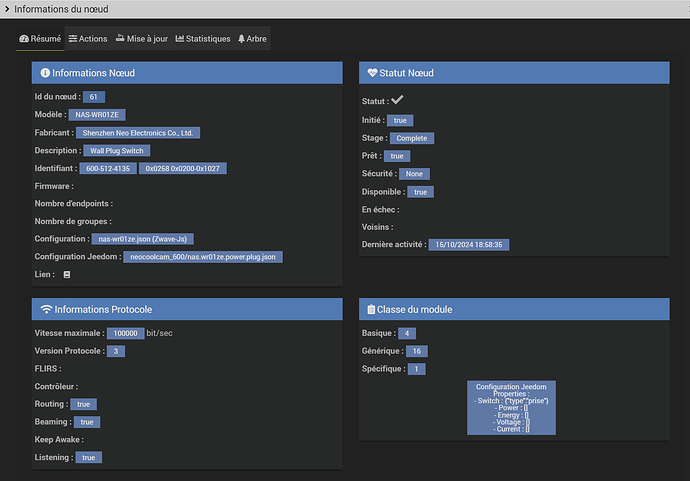The image size is (690, 481).
Task: Click the 100000 max speed value
Action: pyautogui.click(x=124, y=333)
